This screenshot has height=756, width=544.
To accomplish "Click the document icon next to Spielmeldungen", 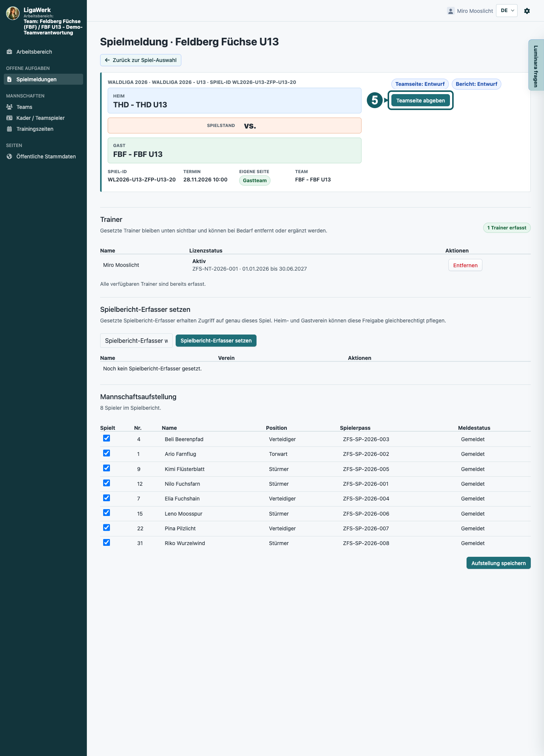I will coord(9,79).
